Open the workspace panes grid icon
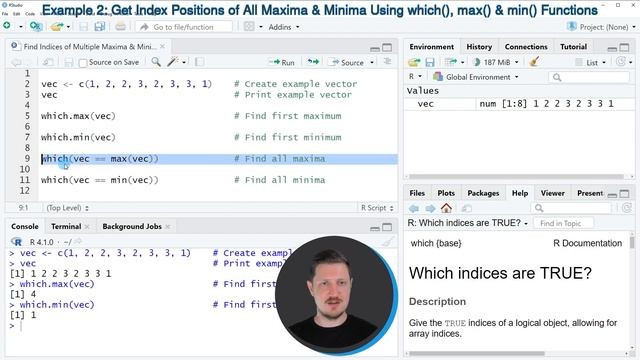Screen dimensions: 640x360 tap(249, 27)
